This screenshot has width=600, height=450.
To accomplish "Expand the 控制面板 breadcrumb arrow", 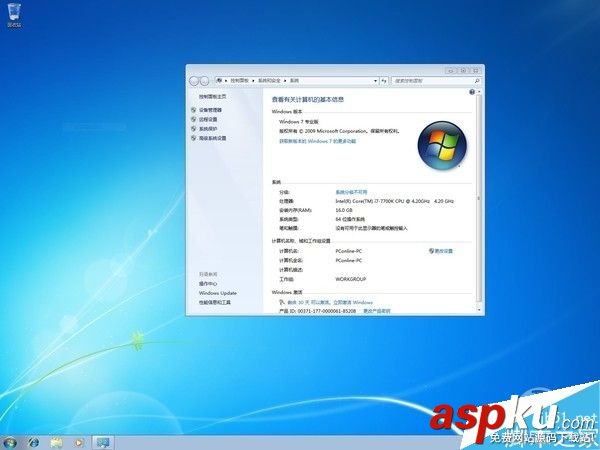I will pos(253,81).
